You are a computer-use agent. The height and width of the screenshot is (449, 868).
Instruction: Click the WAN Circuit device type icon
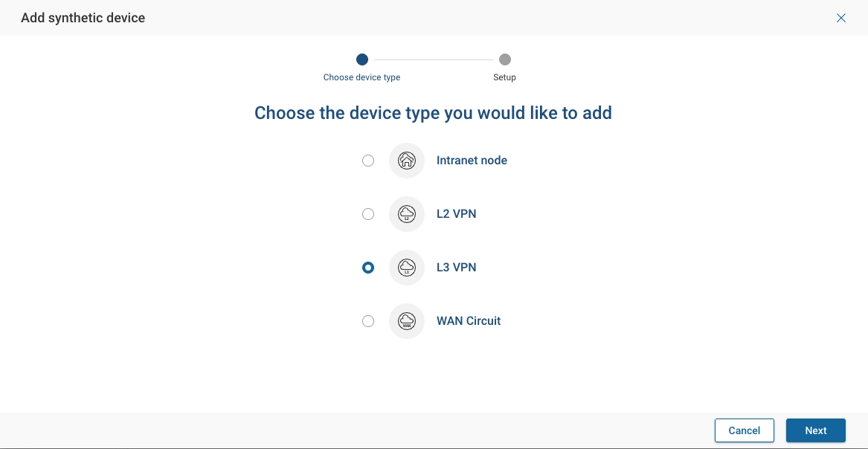tap(407, 321)
